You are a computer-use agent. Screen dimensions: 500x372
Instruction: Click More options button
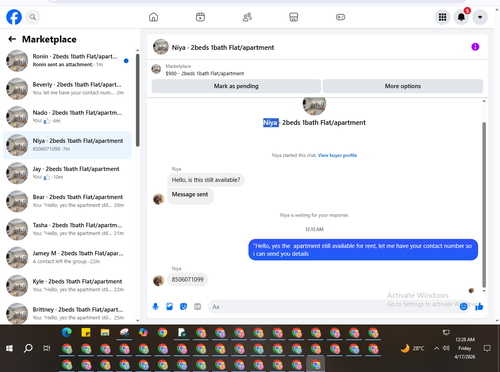(403, 86)
